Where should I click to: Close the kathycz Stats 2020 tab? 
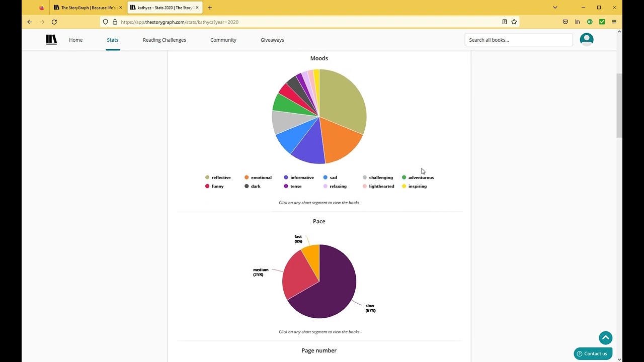197,8
